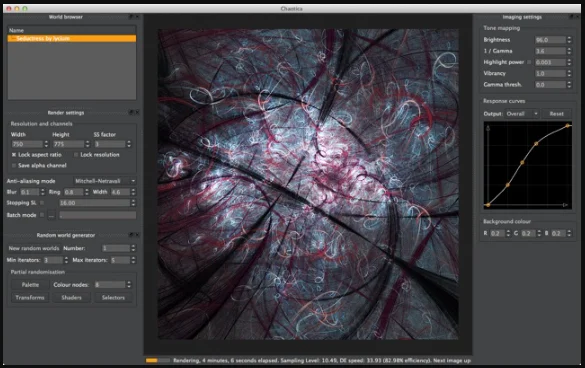Toggle the Stopping SL checkbox
This screenshot has height=368, width=585.
[x=42, y=203]
